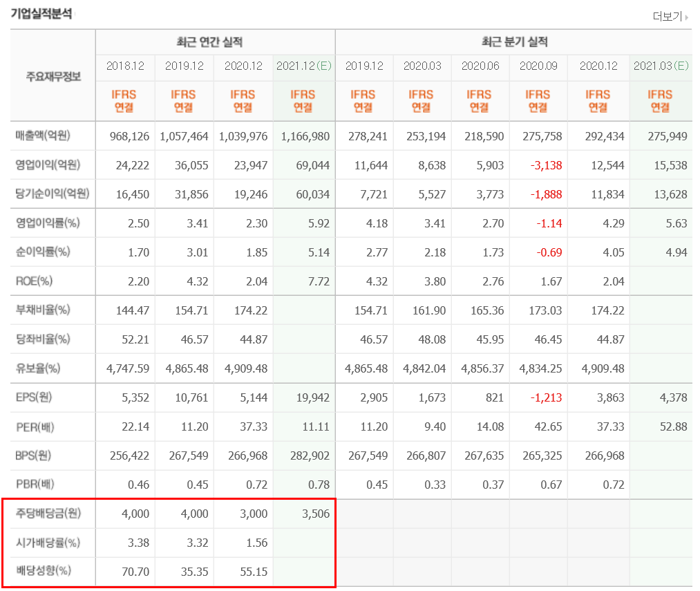
Task: Click the 2021.03(E) quarterly column header
Action: point(661,66)
